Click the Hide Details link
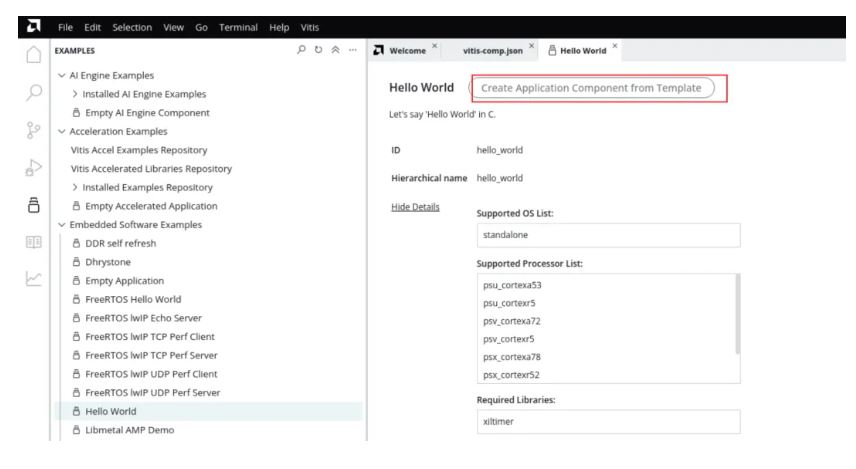The image size is (856, 469). pos(414,207)
